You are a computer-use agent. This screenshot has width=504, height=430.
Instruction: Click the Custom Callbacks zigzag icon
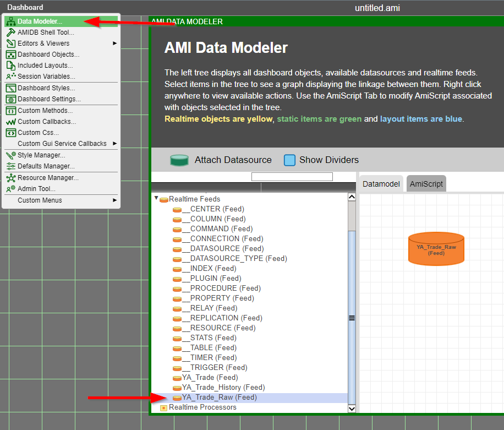coord(11,122)
